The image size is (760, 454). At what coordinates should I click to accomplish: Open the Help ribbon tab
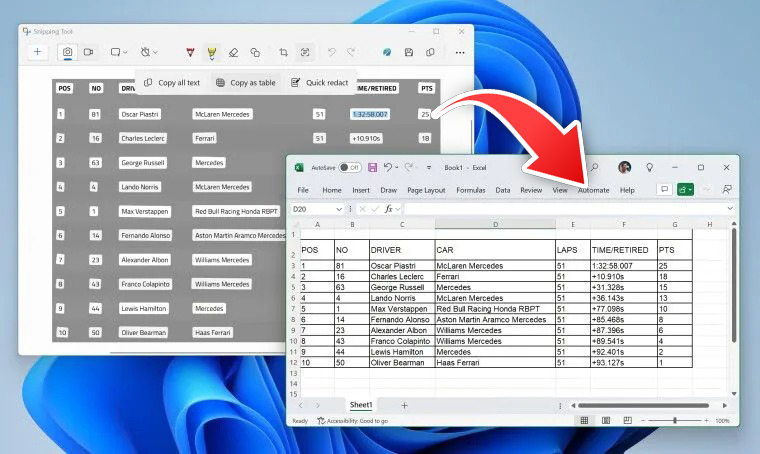627,190
